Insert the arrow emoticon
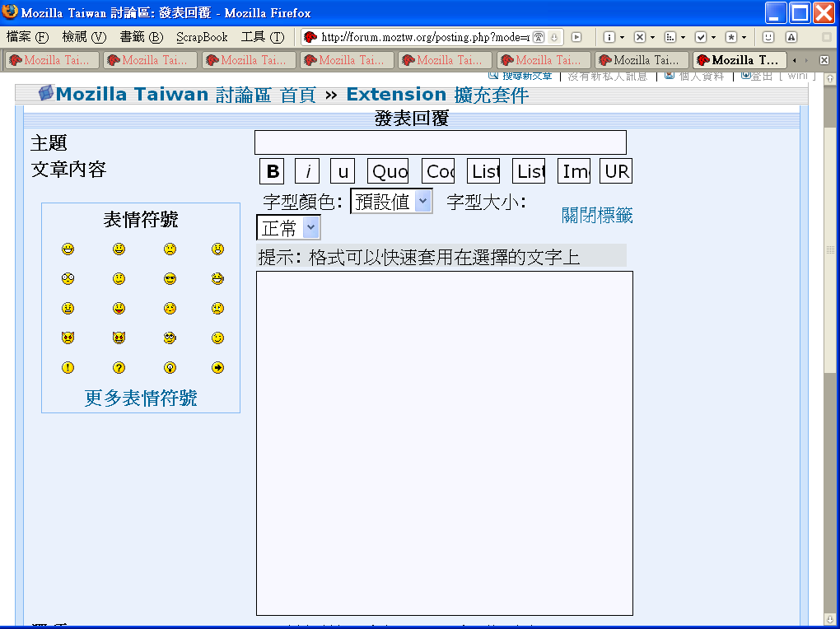The image size is (840, 629). (217, 367)
